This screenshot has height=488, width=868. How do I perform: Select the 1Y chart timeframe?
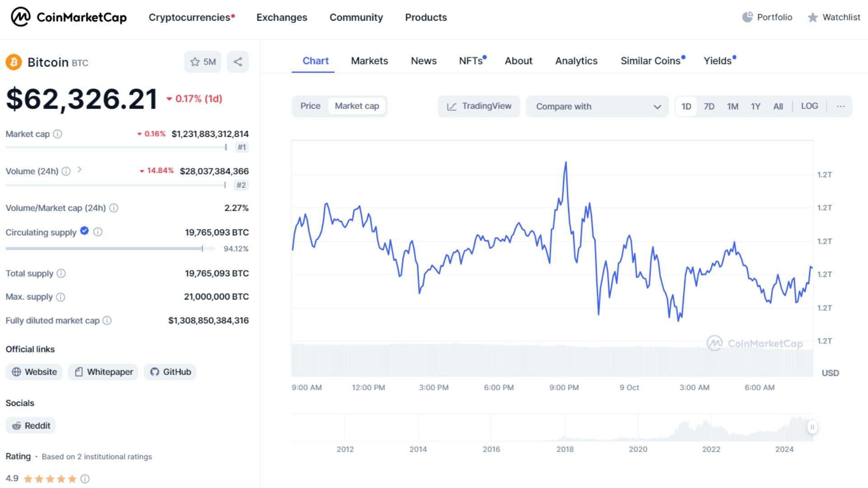(x=755, y=106)
